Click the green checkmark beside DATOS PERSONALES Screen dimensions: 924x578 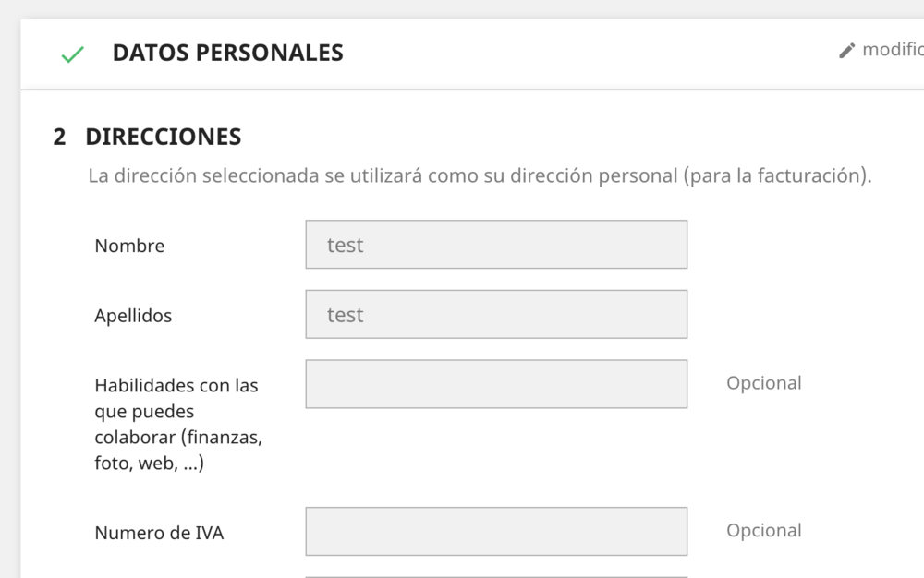tap(71, 54)
